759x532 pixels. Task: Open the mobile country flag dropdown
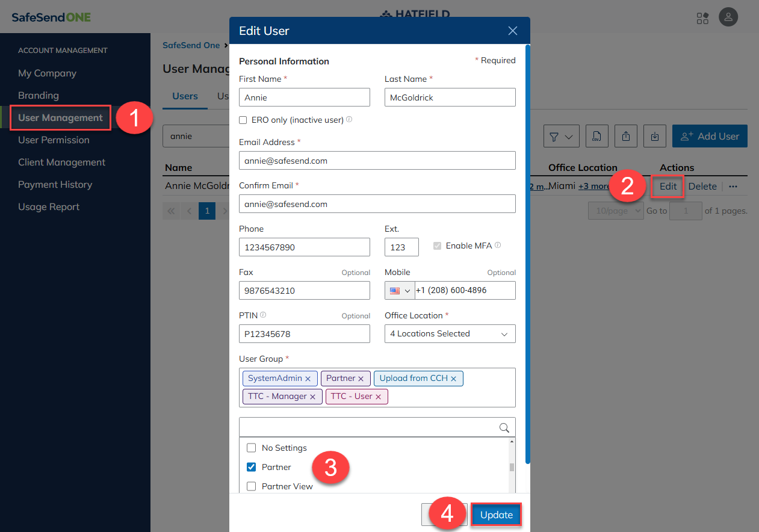[x=400, y=291]
